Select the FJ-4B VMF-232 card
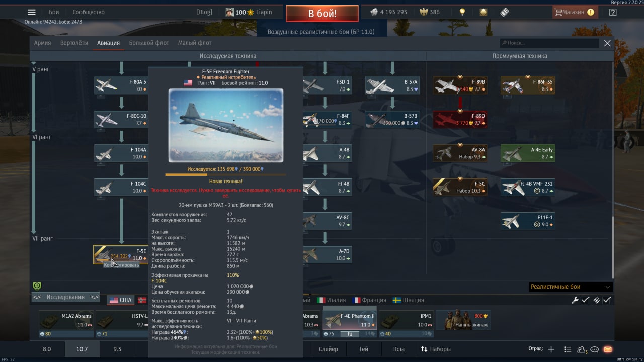The image size is (644, 362). 528,187
